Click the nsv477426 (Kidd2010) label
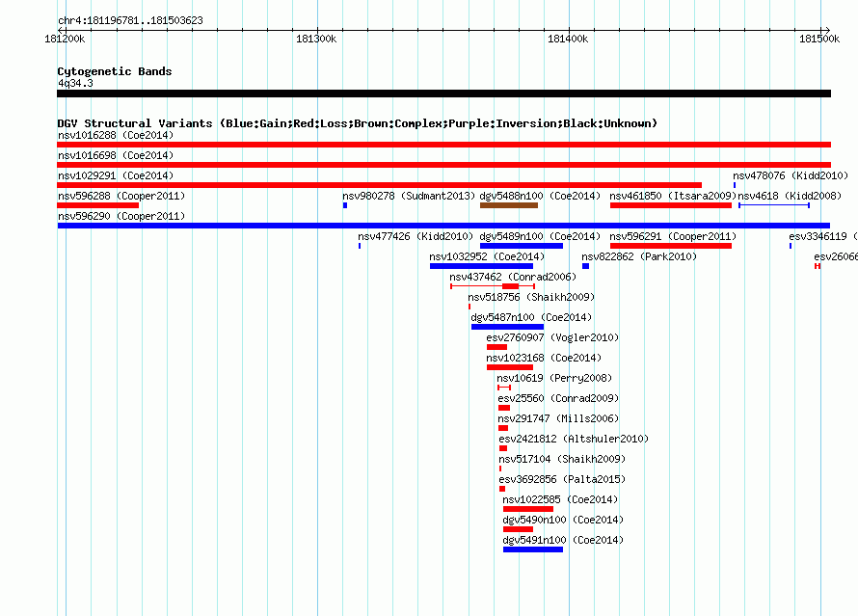The width and height of the screenshot is (858, 616). [x=416, y=236]
